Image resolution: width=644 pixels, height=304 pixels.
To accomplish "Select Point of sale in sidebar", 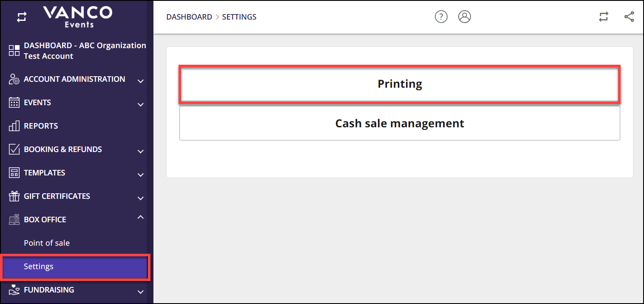I will click(x=47, y=243).
